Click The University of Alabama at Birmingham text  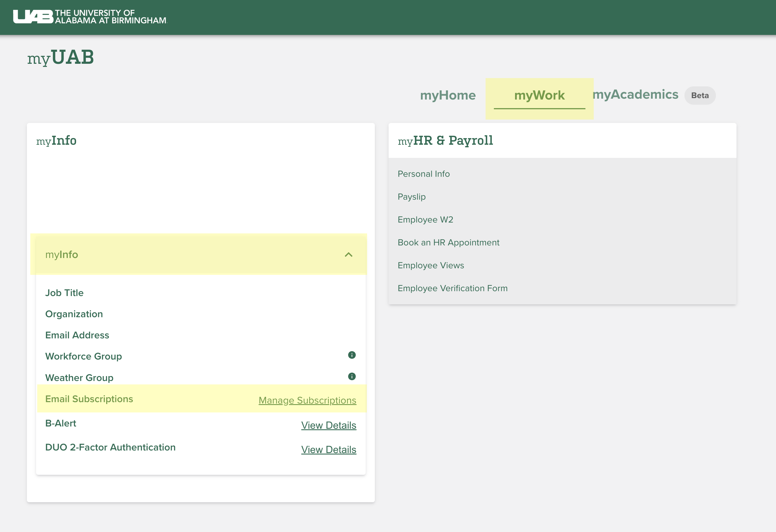[x=110, y=17]
